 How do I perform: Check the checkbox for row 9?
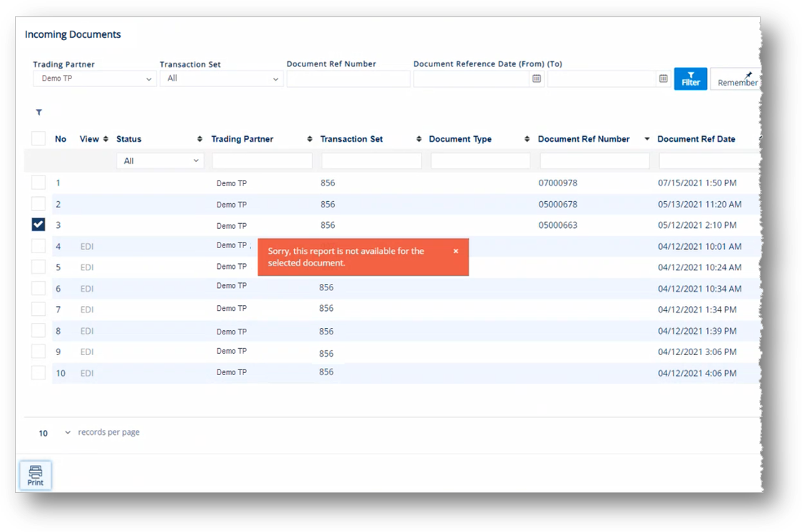(39, 351)
